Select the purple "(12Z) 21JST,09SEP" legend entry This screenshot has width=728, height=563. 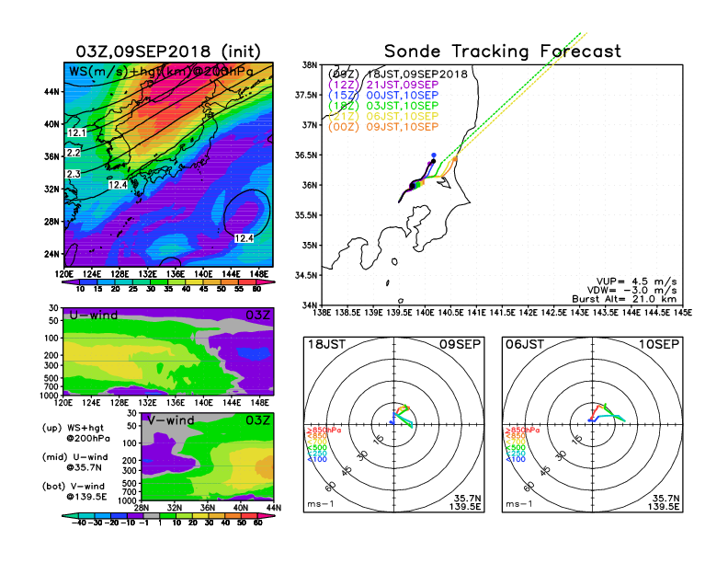(x=383, y=85)
